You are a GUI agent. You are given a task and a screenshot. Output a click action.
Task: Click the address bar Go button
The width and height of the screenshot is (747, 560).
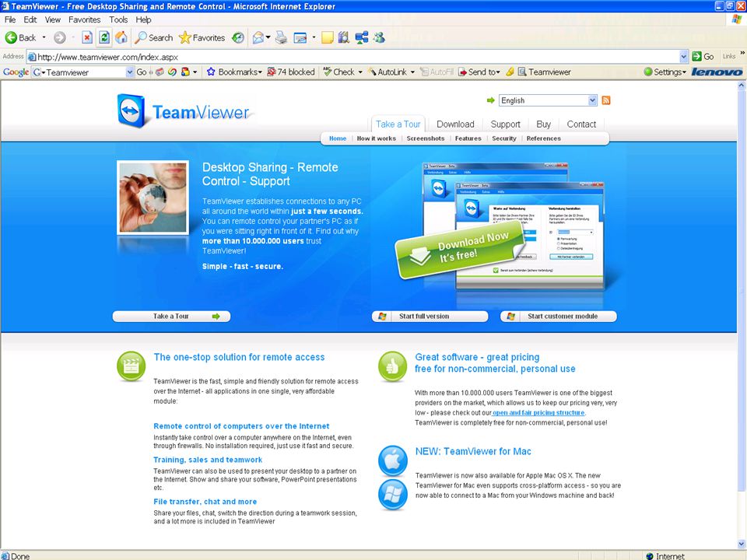click(703, 57)
